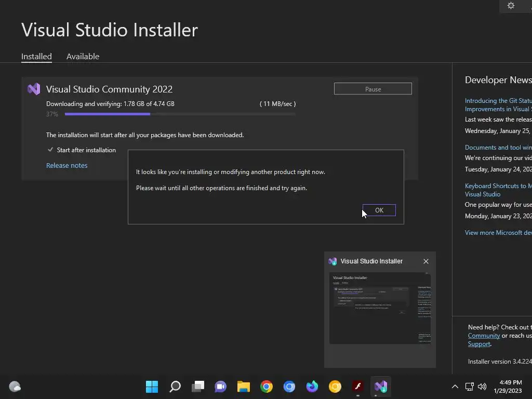Switch to the Available tab
532x399 pixels.
click(x=83, y=56)
